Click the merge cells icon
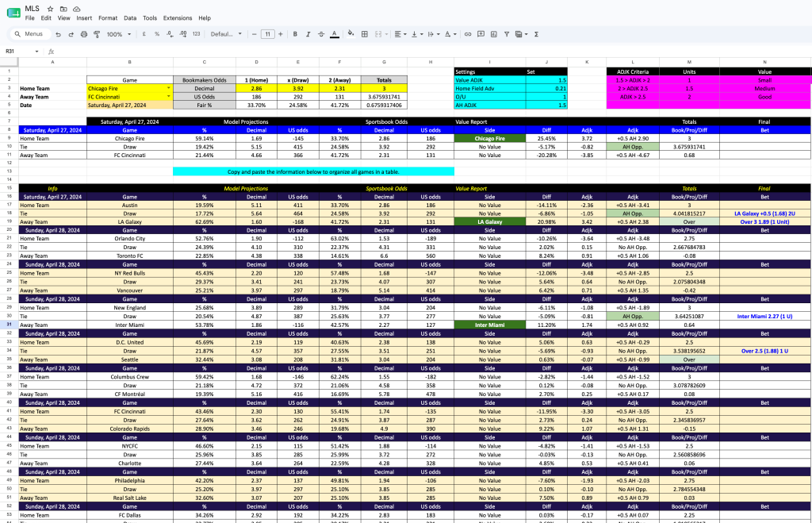This screenshot has height=523, width=812. 378,34
